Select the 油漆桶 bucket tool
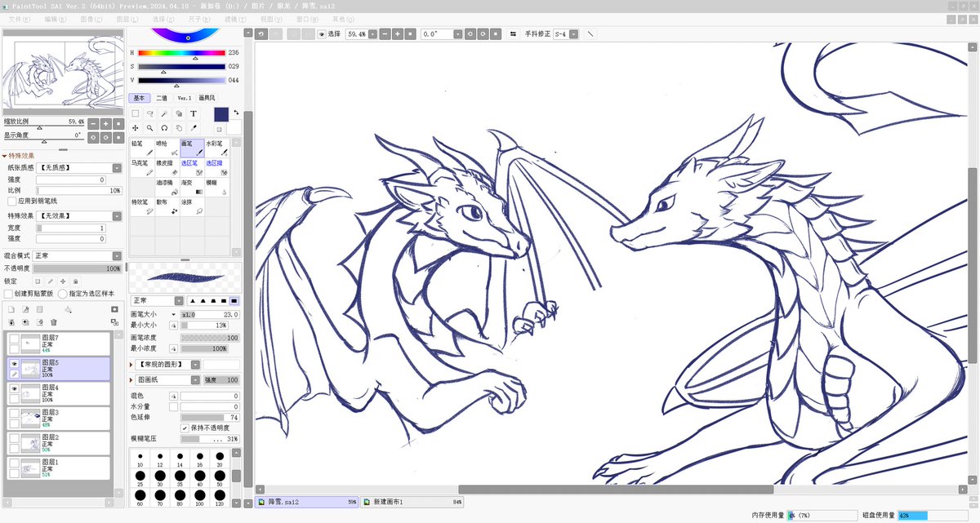This screenshot has width=980, height=523. click(x=167, y=187)
